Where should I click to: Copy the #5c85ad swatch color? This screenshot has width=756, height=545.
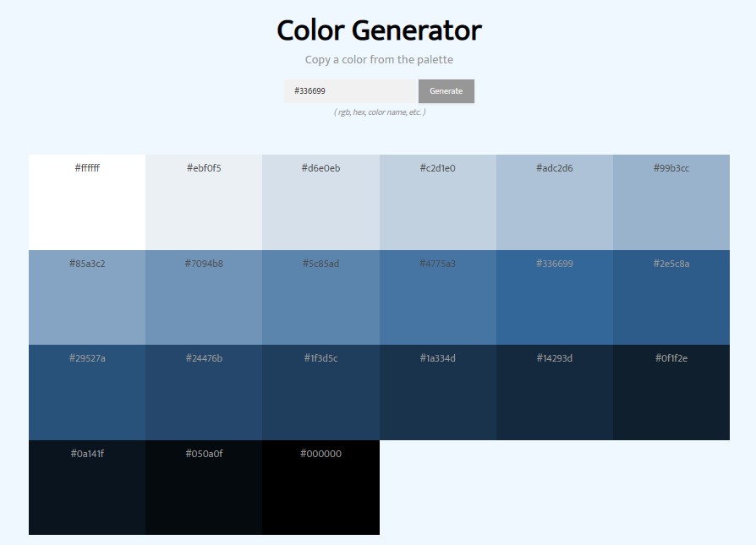[x=320, y=297]
